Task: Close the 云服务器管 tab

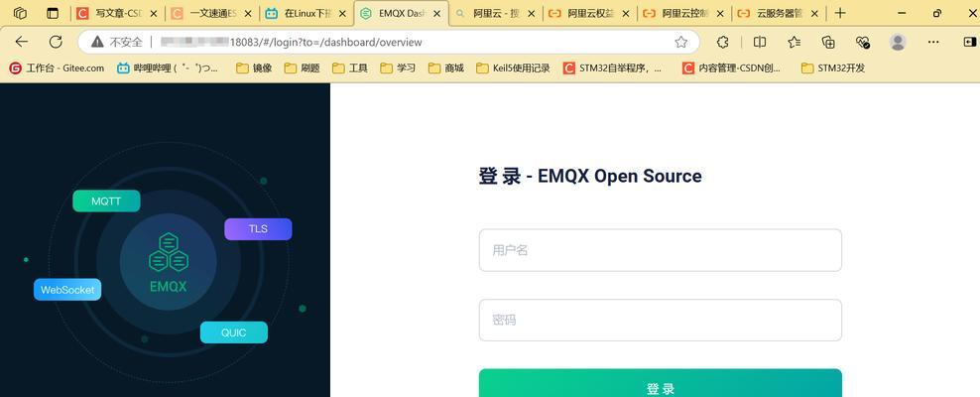Action: [814, 13]
